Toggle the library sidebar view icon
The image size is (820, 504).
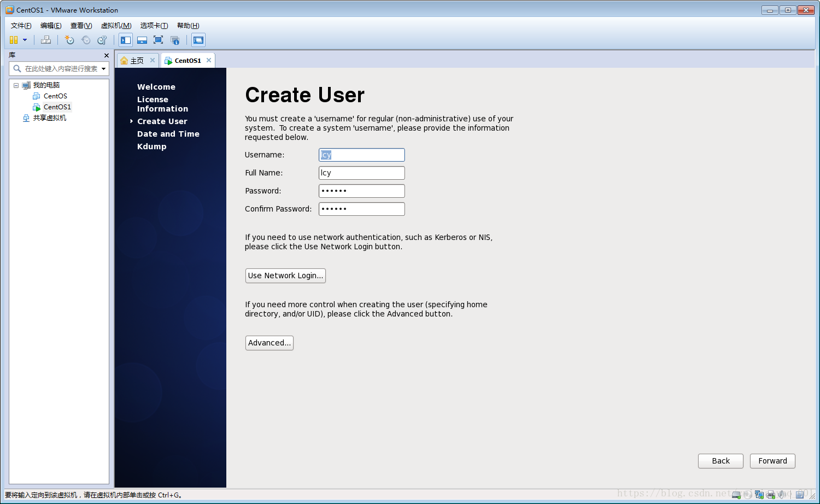[126, 40]
